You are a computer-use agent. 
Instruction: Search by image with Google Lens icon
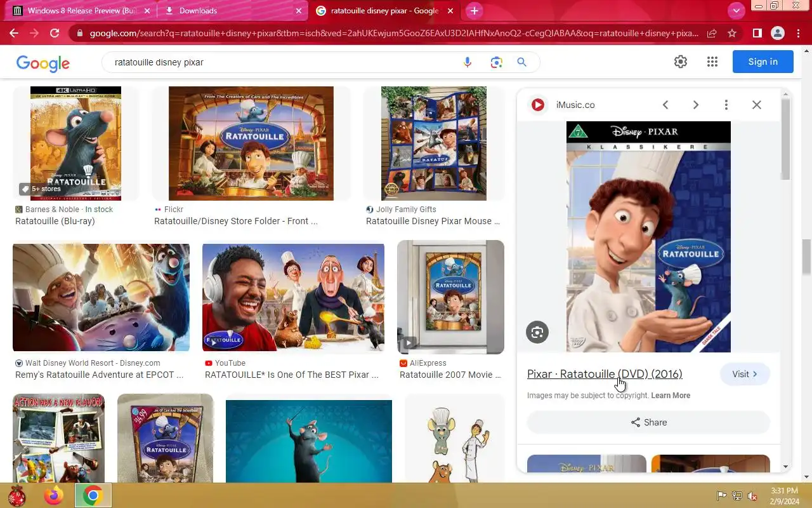tap(496, 62)
